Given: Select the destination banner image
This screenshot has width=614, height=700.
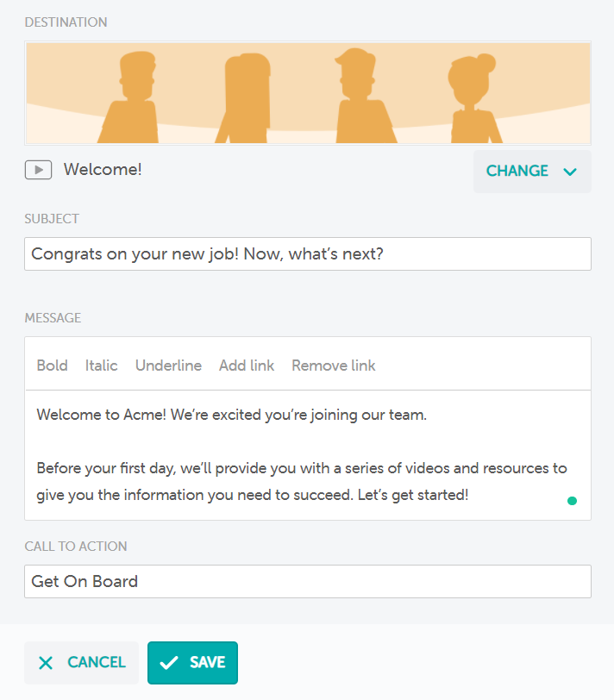Looking at the screenshot, I should [x=307, y=93].
